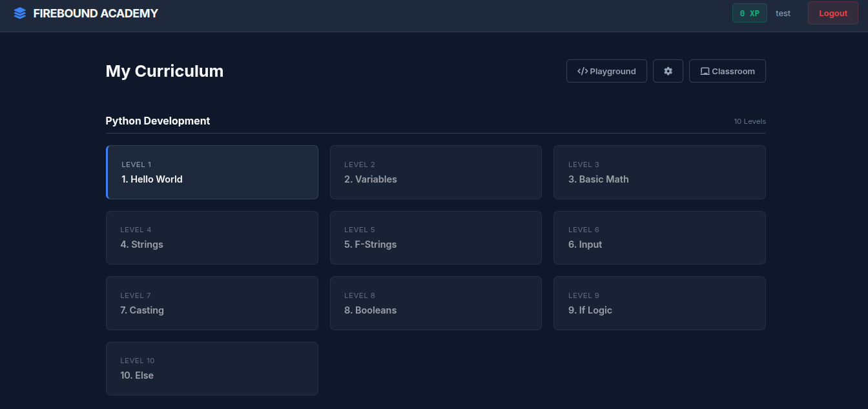Screen dimensions: 868x409
Task: Open Level 3 Basic Math lesson
Action: click(659, 172)
